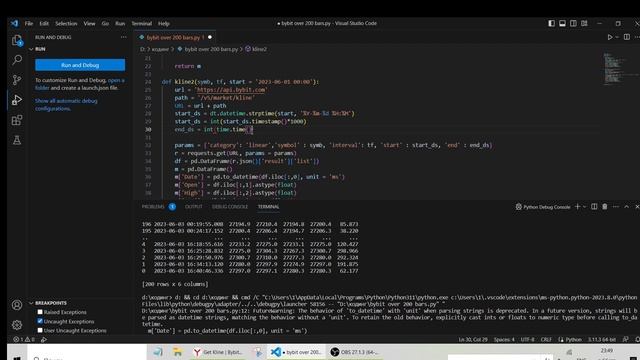Click the debug start status bar icon
Viewport: 640px width, 360px height.
(43, 339)
